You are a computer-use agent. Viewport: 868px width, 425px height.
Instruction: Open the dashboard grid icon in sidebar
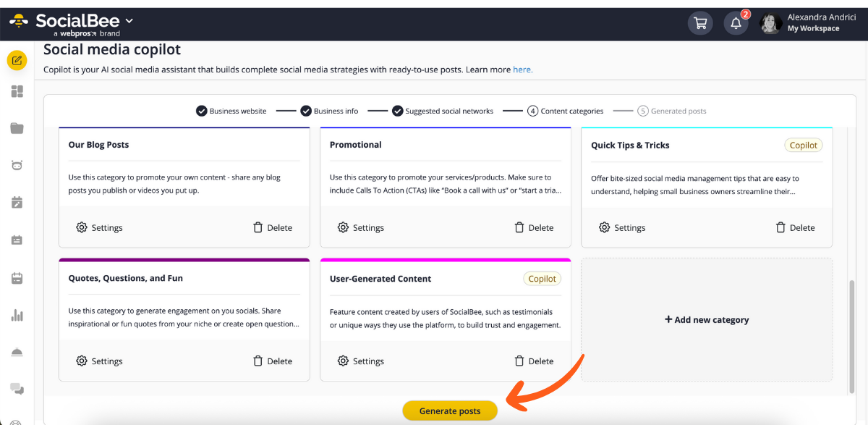[x=16, y=92]
